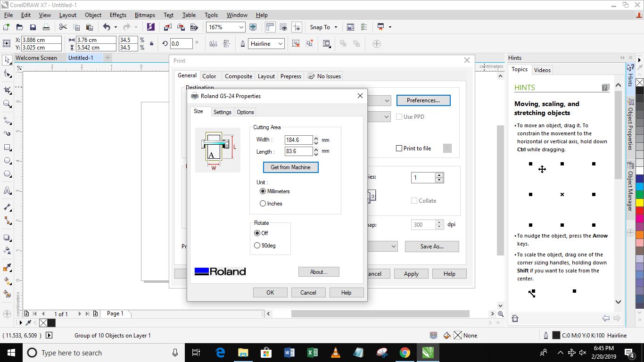Click the Paste clipboard icon
644x362 pixels.
89,27
